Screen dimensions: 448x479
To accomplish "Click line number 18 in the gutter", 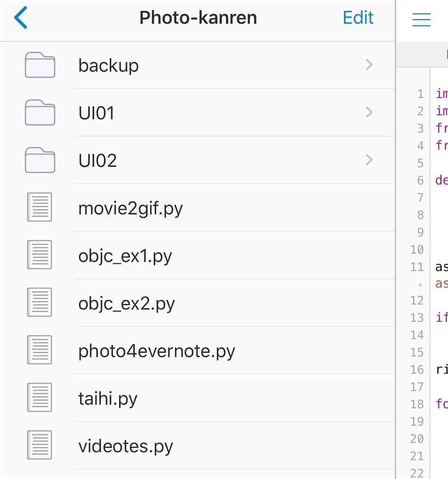I will (417, 404).
